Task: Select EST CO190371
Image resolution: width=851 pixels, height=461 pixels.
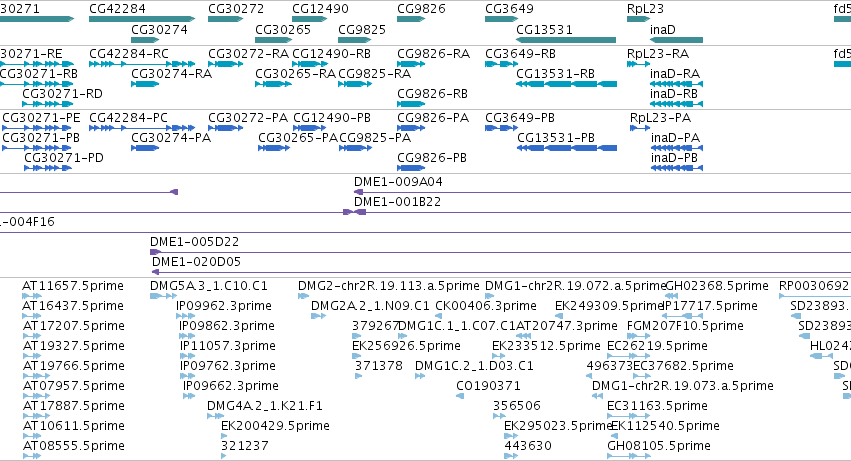Action: pyautogui.click(x=488, y=386)
